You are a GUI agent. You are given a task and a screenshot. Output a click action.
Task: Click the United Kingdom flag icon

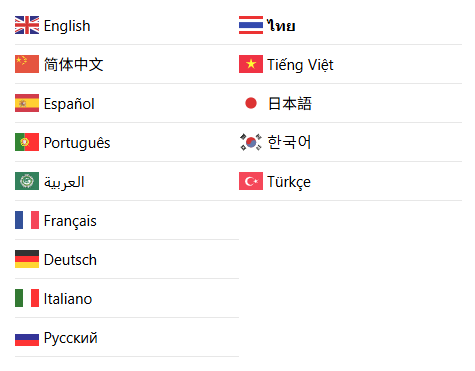coord(27,25)
